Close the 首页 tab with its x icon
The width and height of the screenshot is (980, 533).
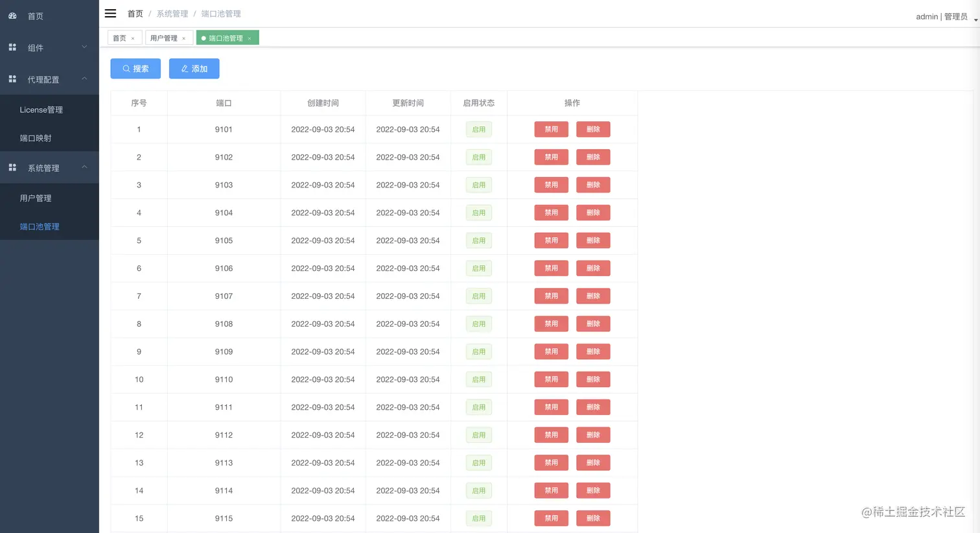(133, 38)
